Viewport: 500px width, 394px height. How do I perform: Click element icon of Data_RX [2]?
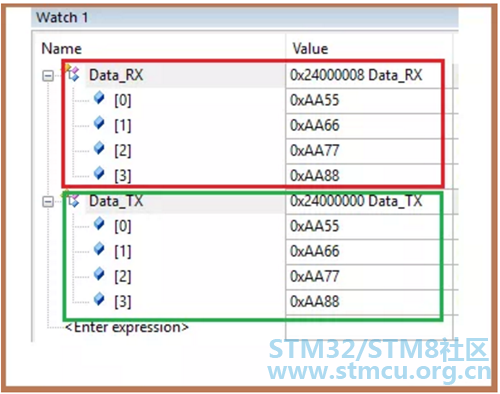tap(99, 148)
